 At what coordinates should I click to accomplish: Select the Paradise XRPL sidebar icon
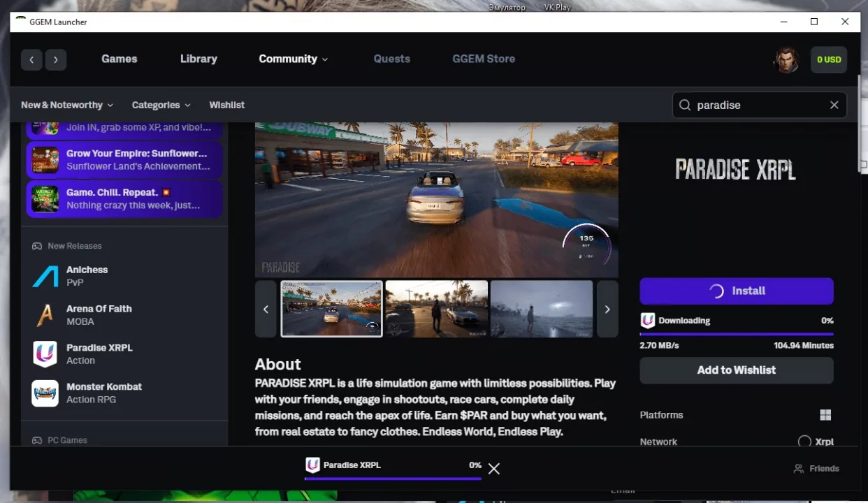[x=45, y=354]
